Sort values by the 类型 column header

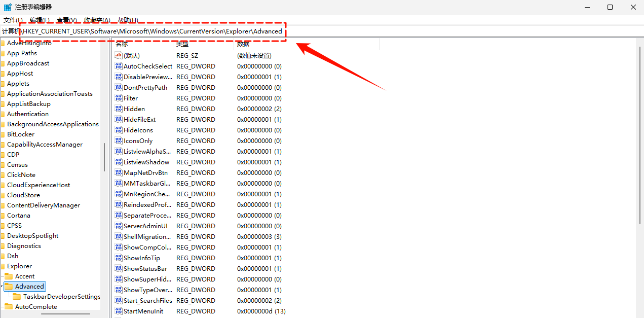point(182,44)
